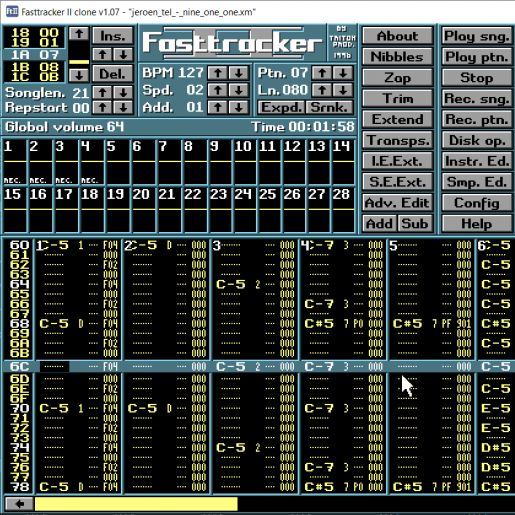The height and width of the screenshot is (515, 515).
Task: Shrink pattern with Srnk. button
Action: 329,107
